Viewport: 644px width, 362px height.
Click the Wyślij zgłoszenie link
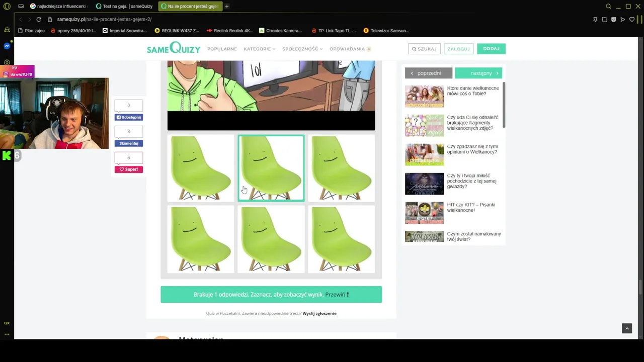tap(319, 313)
